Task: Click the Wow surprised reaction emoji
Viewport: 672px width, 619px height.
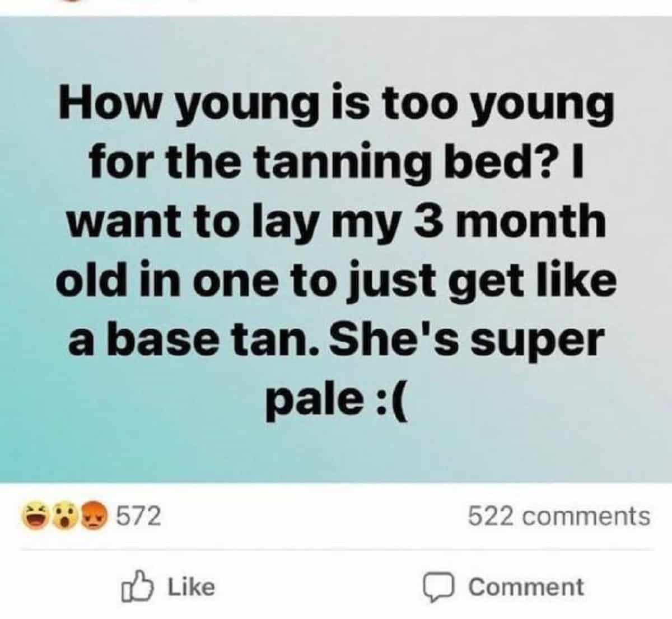Action: pyautogui.click(x=64, y=516)
